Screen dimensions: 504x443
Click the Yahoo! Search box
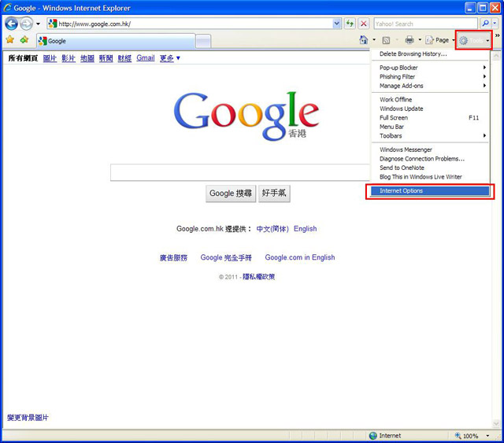(425, 24)
